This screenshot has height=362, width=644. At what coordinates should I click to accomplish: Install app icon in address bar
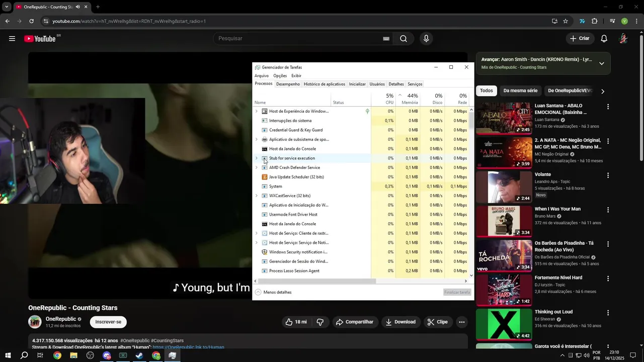554,21
